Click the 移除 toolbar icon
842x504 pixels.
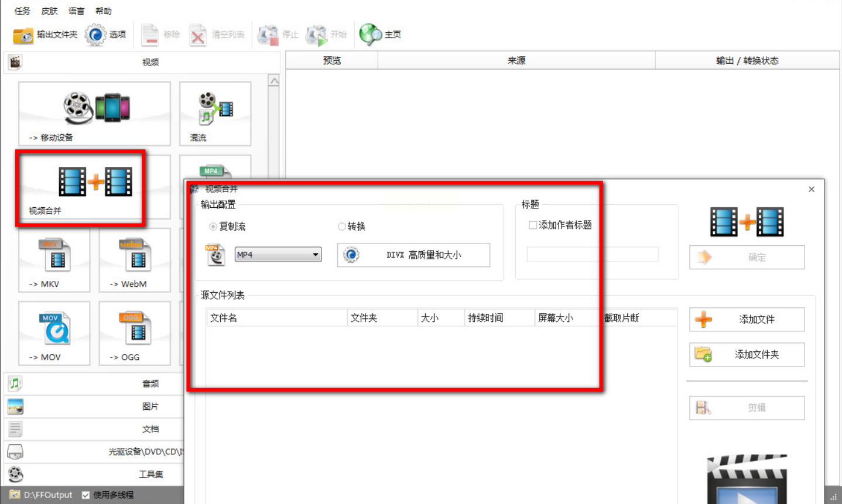[149, 35]
